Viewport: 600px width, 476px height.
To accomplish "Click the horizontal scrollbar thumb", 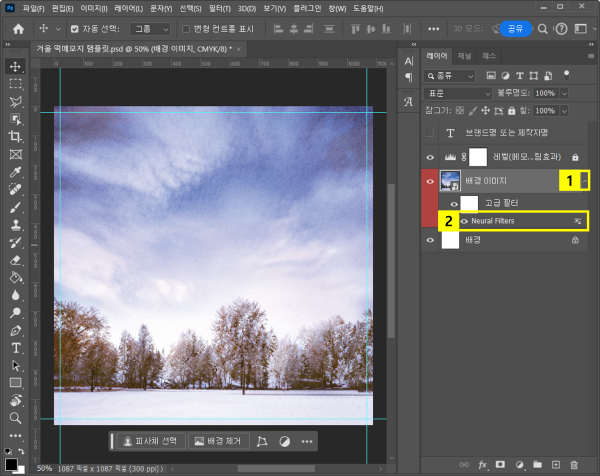I will click(276, 469).
